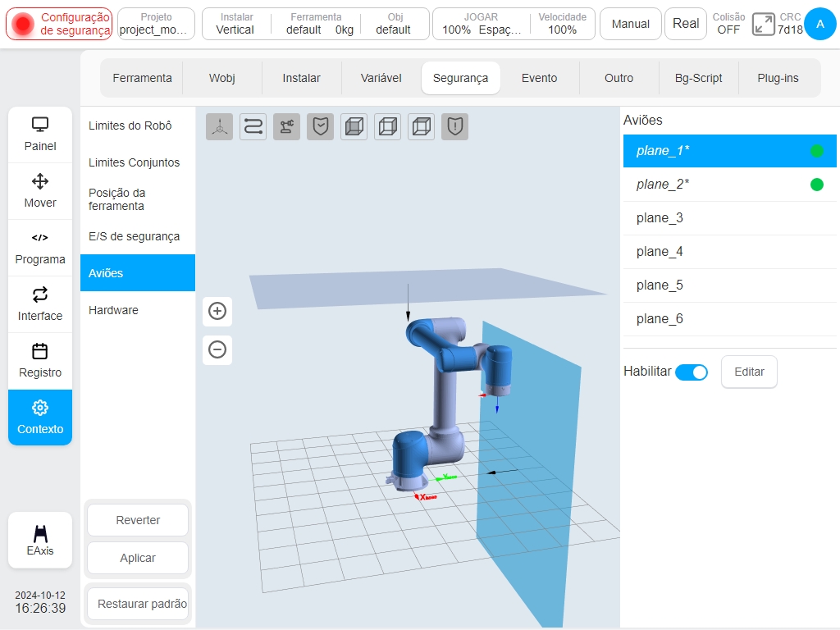
Task: Open the Contexto sidebar page
Action: [40, 418]
